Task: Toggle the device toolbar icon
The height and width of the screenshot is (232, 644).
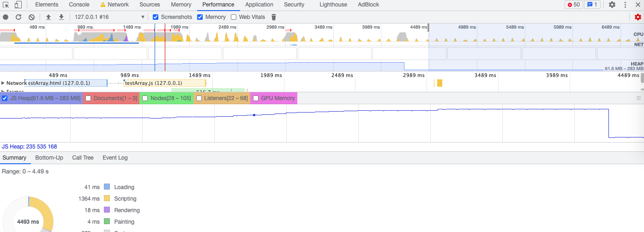Action: (x=18, y=5)
